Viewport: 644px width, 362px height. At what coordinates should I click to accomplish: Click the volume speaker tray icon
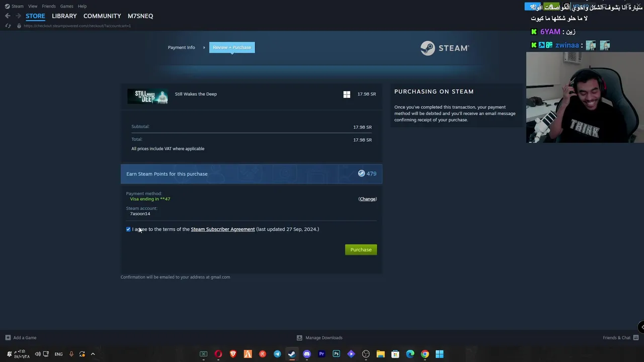(x=38, y=354)
